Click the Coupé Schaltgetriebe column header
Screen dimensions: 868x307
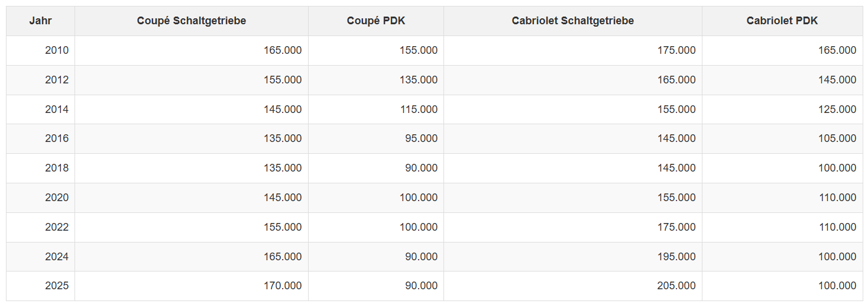pyautogui.click(x=191, y=21)
